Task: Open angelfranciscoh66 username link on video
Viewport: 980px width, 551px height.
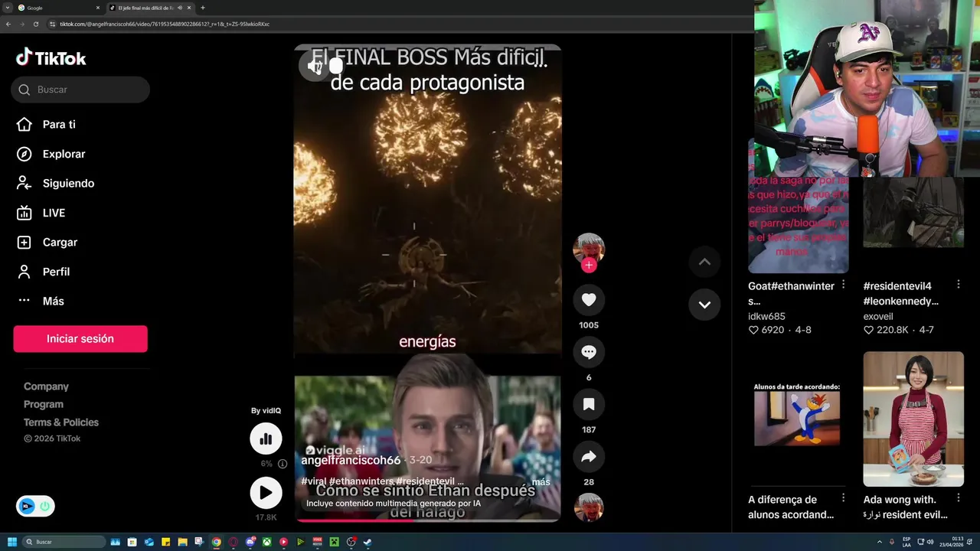Action: click(351, 460)
